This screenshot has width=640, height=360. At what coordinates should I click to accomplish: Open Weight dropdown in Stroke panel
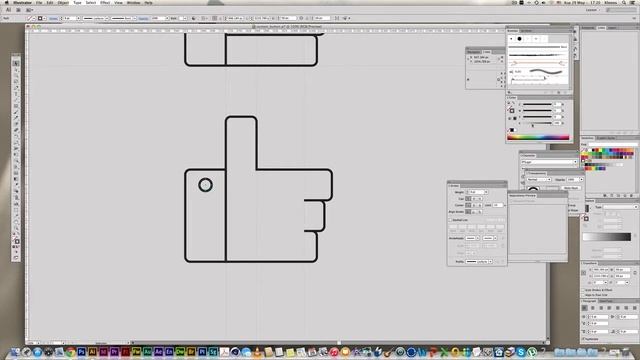(486, 192)
